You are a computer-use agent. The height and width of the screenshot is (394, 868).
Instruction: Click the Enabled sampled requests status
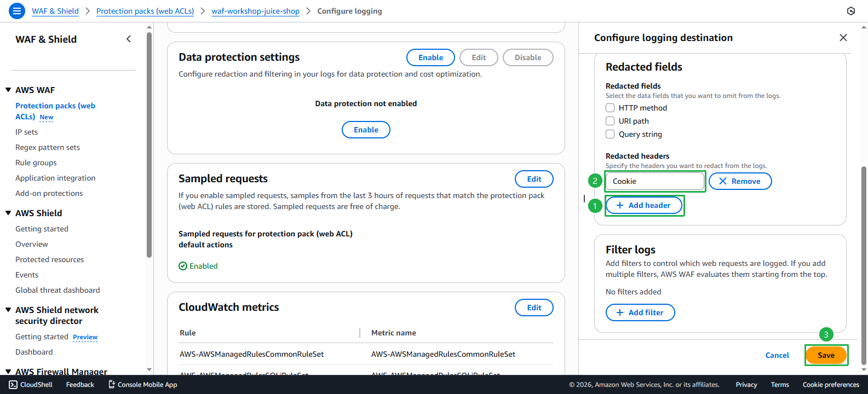tap(198, 266)
